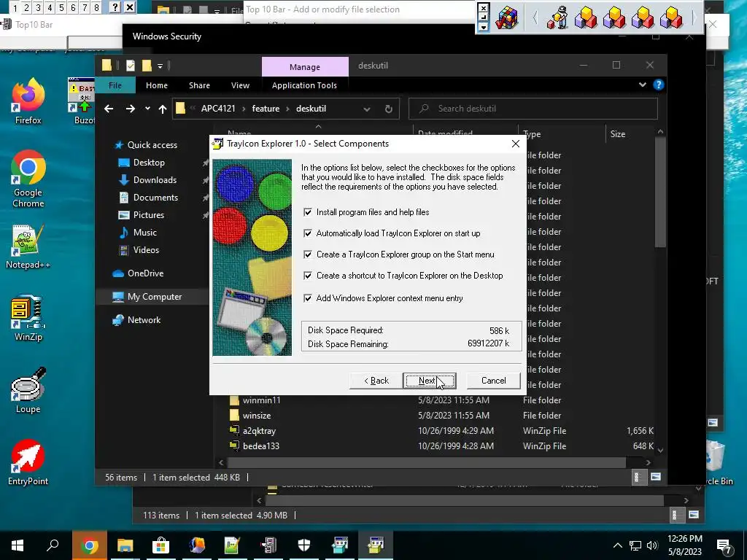Toggle 'Add Windows Explorer context menu entry'
This screenshot has height=560, width=747.
click(x=308, y=298)
